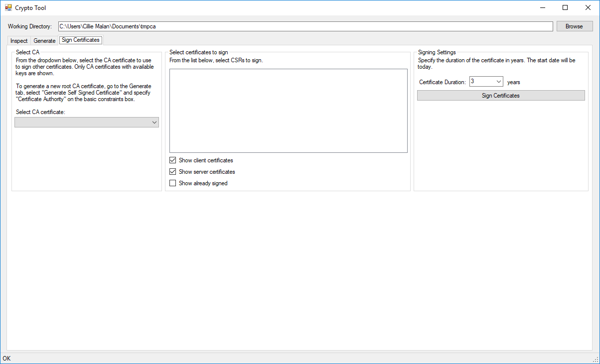This screenshot has width=600, height=364.
Task: Click the resize grip in status bar corner
Action: pyautogui.click(x=596, y=360)
